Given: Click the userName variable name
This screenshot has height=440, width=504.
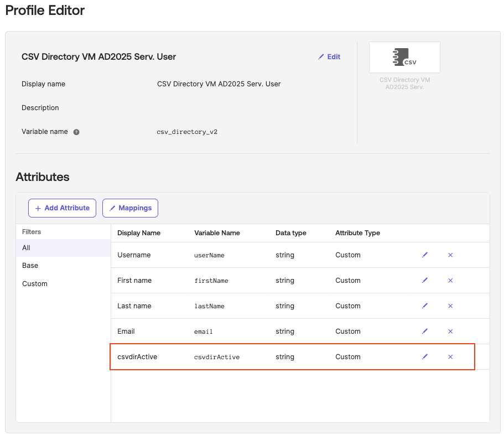Looking at the screenshot, I should [x=209, y=255].
